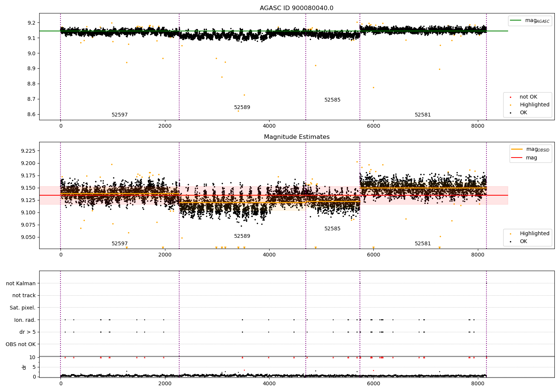Click the 5 tick on the dr axis
560x392 pixels.
(x=34, y=367)
